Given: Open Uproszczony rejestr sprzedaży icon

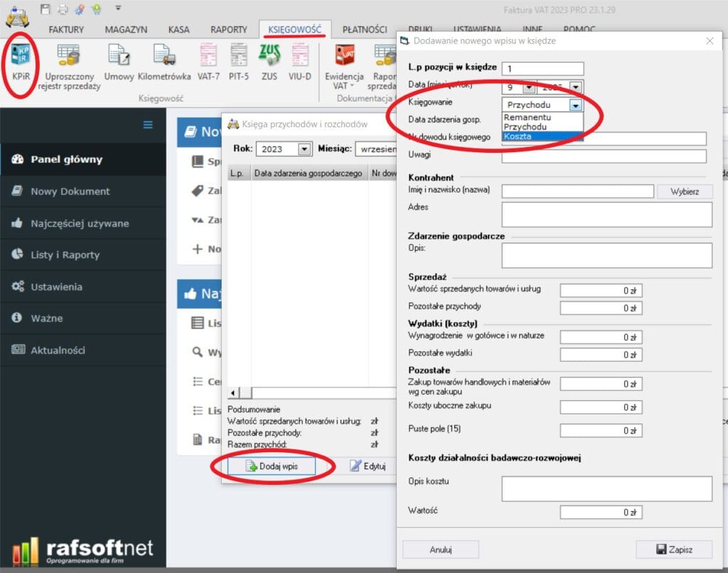Looking at the screenshot, I should click(x=69, y=63).
